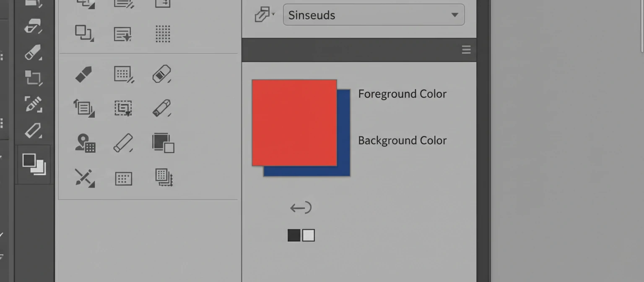Pick the location pin grid tool

pyautogui.click(x=85, y=143)
